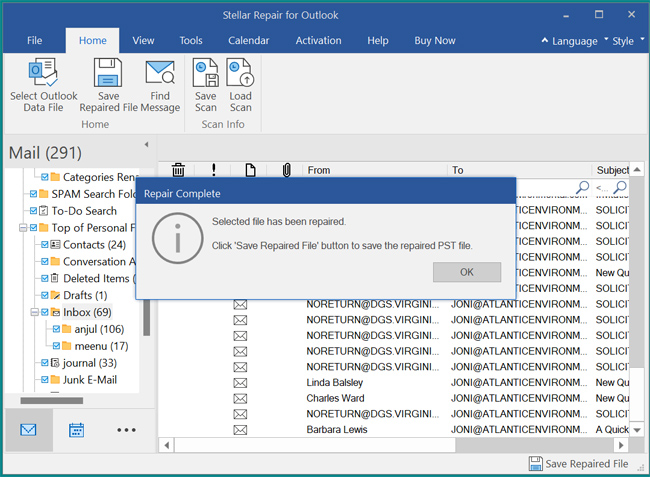This screenshot has width=650, height=477.
Task: Toggle Contacts (24) checkbox
Action: pyautogui.click(x=45, y=245)
